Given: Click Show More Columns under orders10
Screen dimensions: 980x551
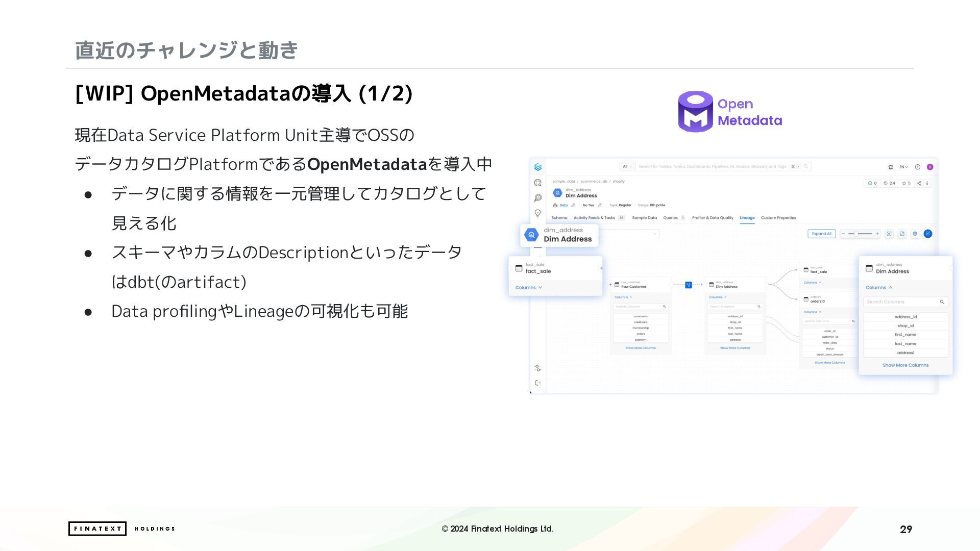Looking at the screenshot, I should coord(829,363).
